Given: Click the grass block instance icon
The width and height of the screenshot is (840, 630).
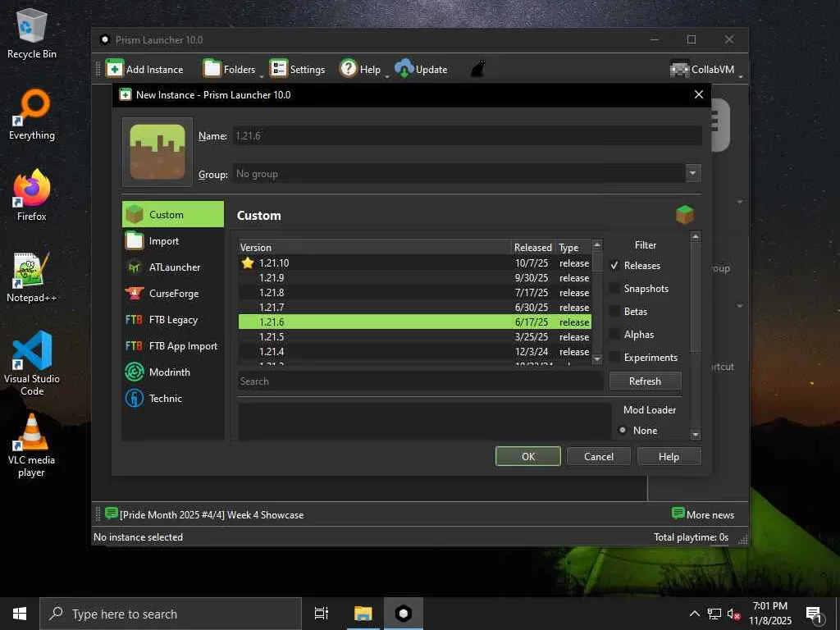Looking at the screenshot, I should (157, 152).
